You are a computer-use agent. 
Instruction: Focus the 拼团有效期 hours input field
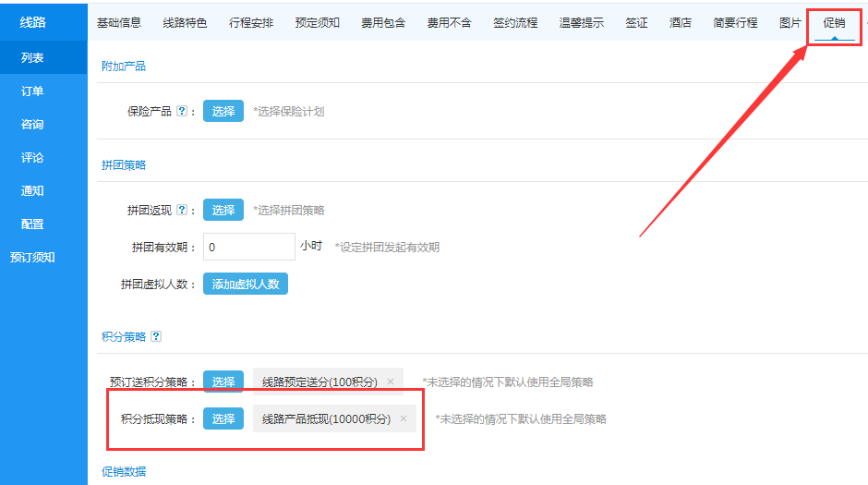pyautogui.click(x=248, y=247)
